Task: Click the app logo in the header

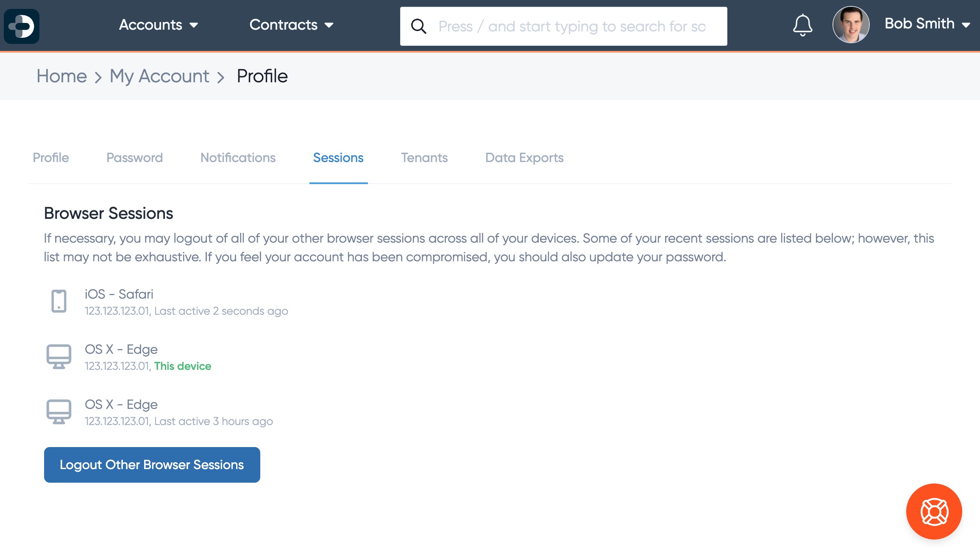Action: click(x=22, y=26)
